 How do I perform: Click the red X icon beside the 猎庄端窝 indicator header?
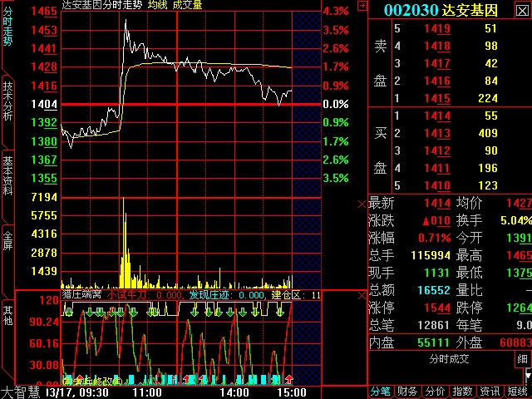[x=362, y=296]
